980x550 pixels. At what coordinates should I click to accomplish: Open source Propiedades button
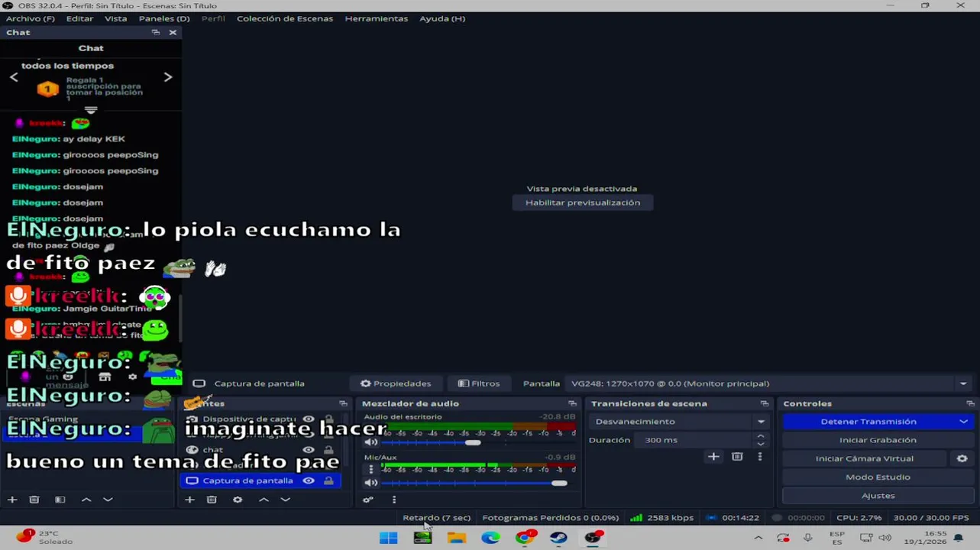(x=396, y=383)
